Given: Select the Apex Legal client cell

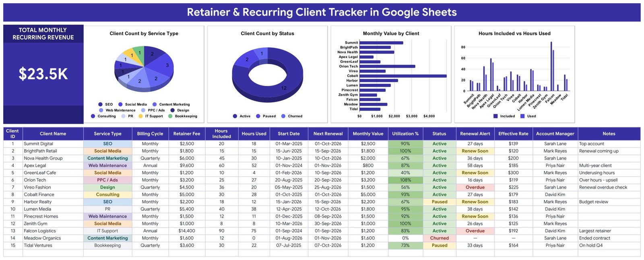Looking at the screenshot, I should pos(53,166).
